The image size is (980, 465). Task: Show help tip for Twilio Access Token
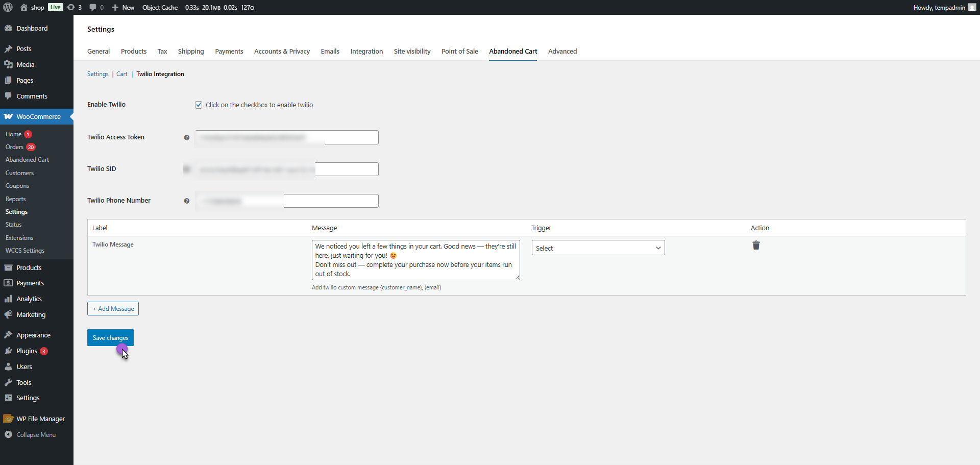coord(187,137)
